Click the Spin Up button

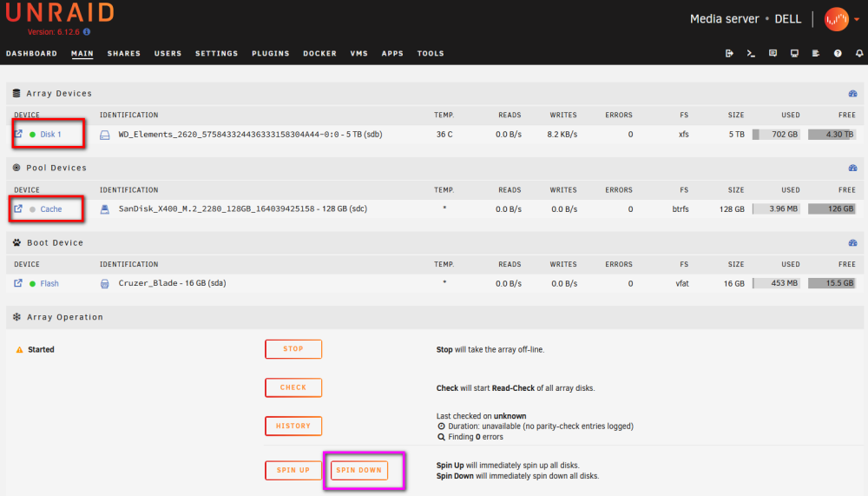point(293,470)
